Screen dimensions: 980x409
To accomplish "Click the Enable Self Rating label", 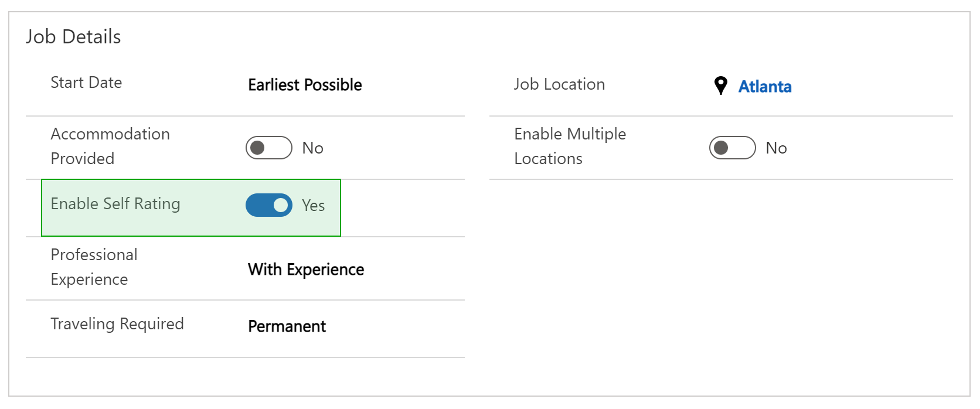I will pos(115,204).
